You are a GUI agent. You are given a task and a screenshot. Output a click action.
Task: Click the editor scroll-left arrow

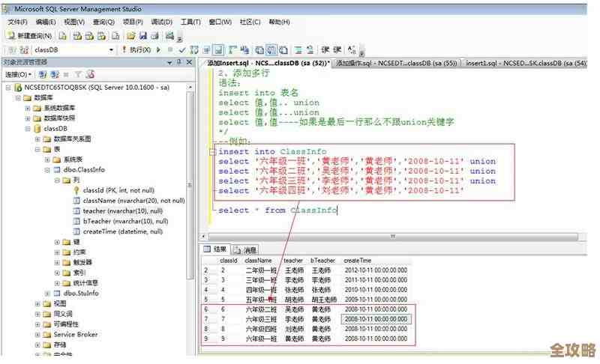(x=203, y=237)
